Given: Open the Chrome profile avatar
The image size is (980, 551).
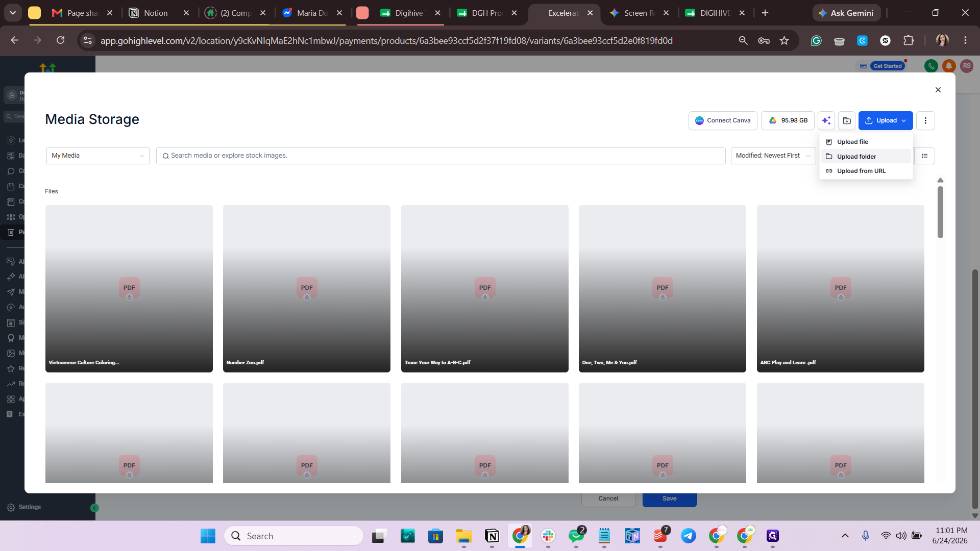Looking at the screenshot, I should [942, 40].
